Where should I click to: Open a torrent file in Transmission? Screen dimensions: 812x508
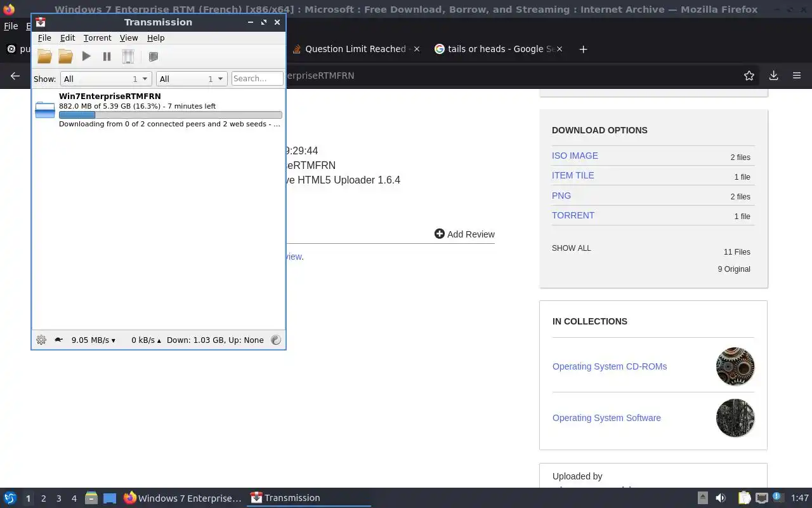click(44, 57)
